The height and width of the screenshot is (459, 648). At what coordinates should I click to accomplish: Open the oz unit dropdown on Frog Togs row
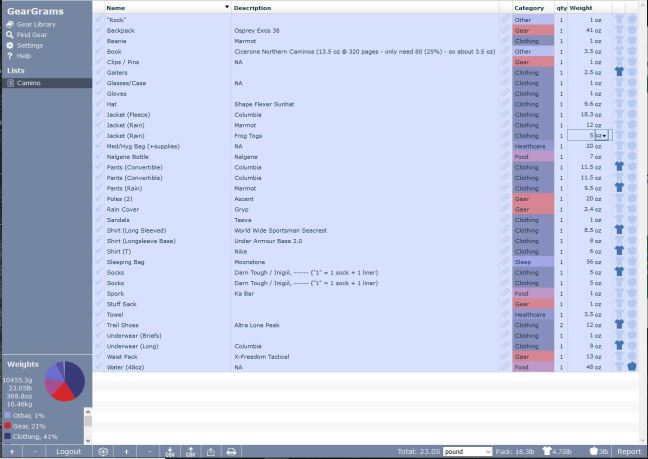click(604, 135)
